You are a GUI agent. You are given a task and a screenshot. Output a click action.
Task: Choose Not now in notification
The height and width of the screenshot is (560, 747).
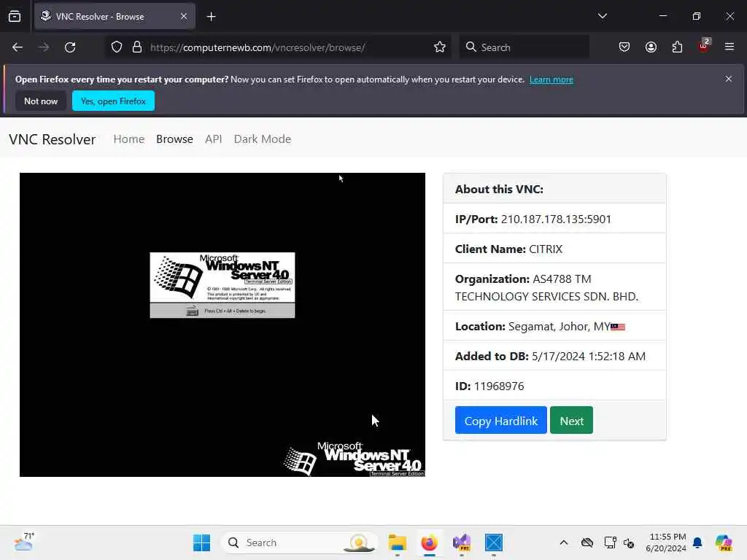point(41,101)
